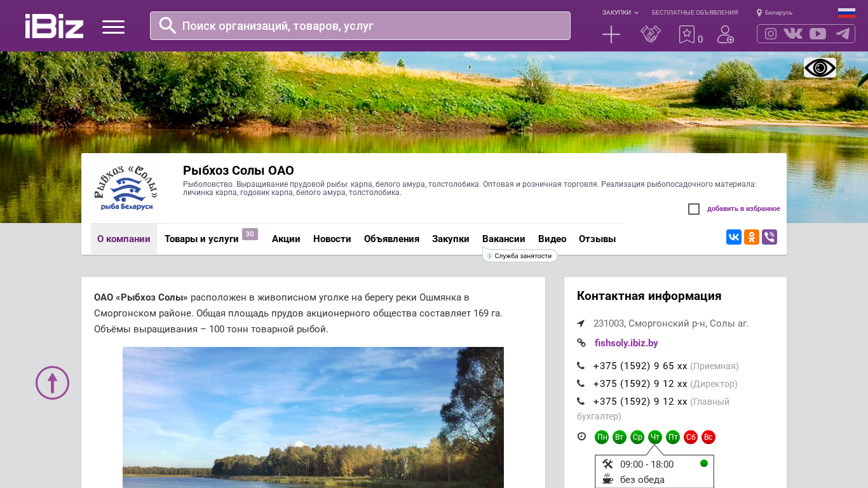Switch language with the Russian flag
This screenshot has height=488, width=868.
coord(846,13)
